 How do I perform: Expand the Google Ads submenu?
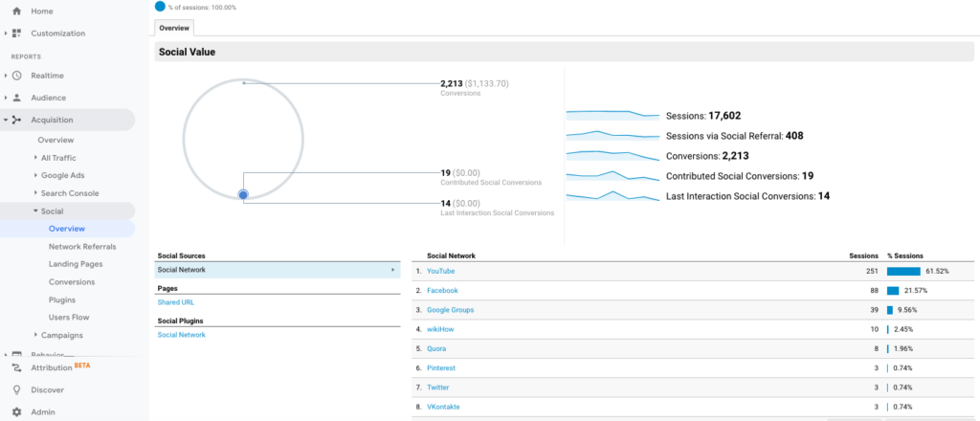coord(35,175)
